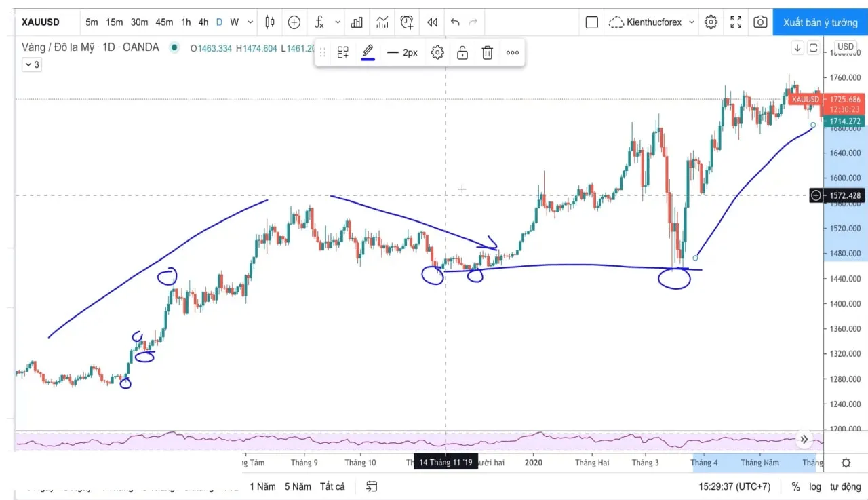Take a chart snapshot with the camera icon
The height and width of the screenshot is (500, 868).
pos(760,22)
